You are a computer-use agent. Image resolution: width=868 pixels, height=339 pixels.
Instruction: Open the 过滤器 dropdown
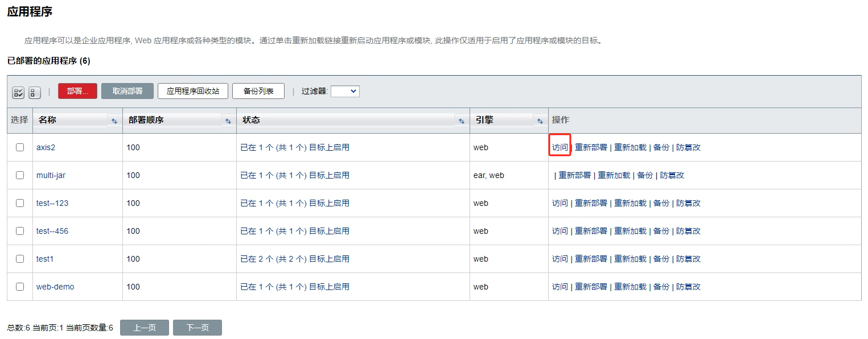pos(345,91)
